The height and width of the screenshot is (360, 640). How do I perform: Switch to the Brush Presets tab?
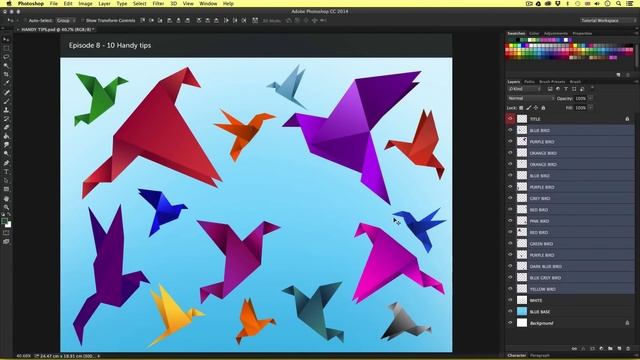(552, 82)
